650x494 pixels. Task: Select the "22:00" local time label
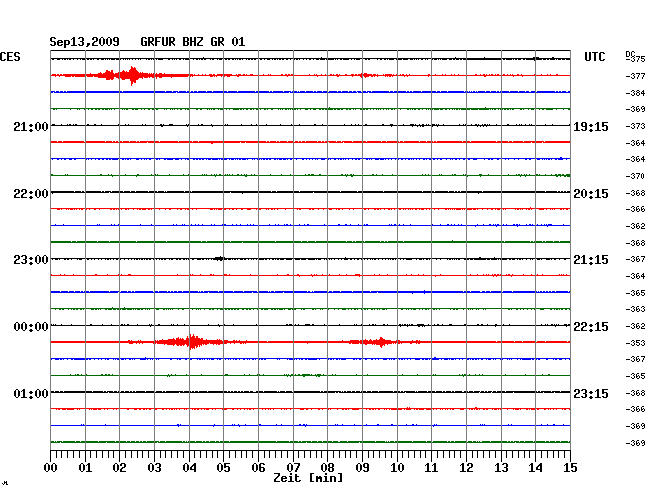[x=31, y=194]
